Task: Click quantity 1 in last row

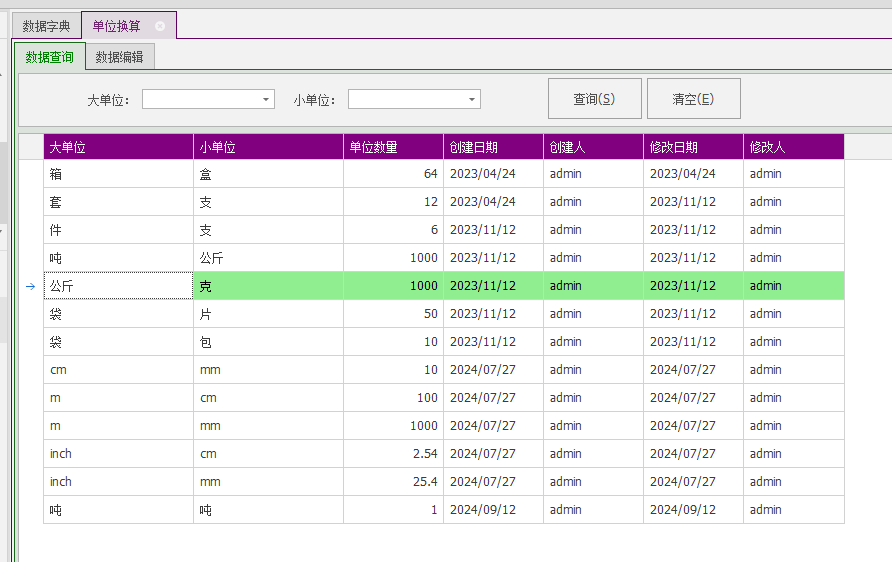Action: pos(394,510)
